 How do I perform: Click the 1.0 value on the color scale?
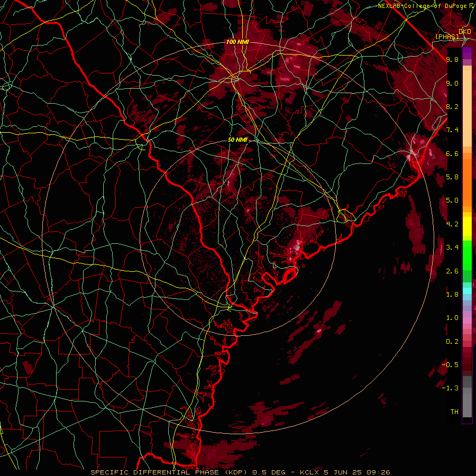pyautogui.click(x=452, y=318)
